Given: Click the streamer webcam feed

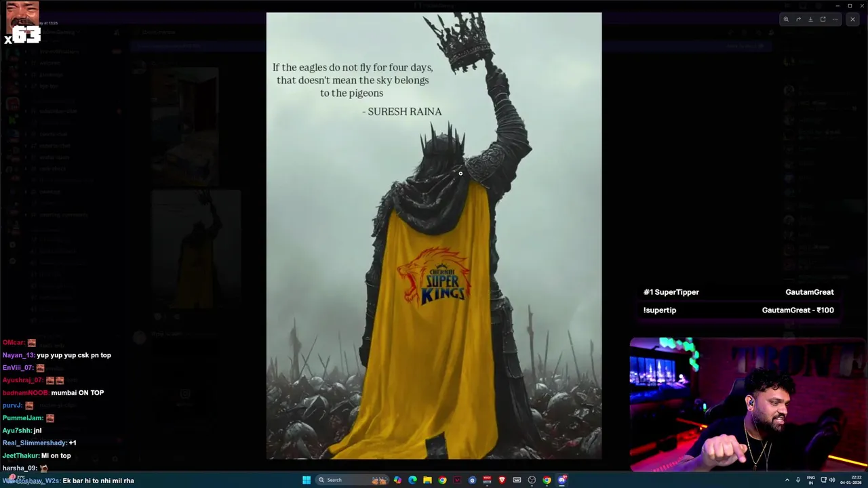Looking at the screenshot, I should tap(749, 404).
